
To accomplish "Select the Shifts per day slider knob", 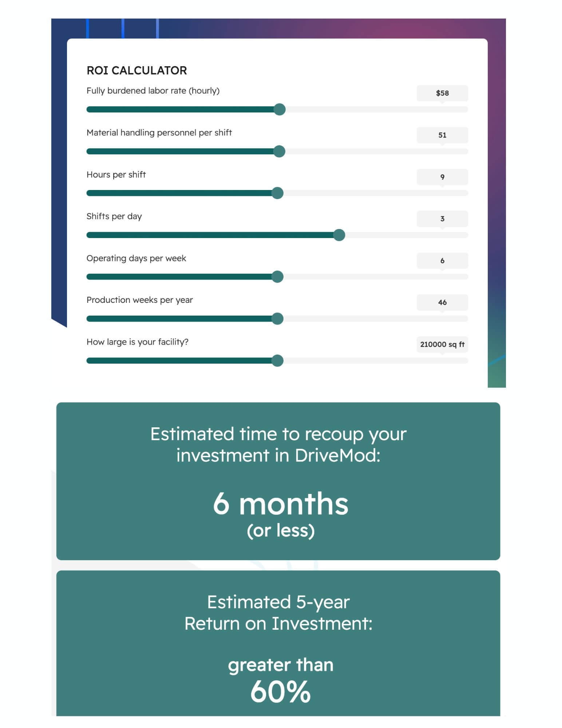I will 339,235.
